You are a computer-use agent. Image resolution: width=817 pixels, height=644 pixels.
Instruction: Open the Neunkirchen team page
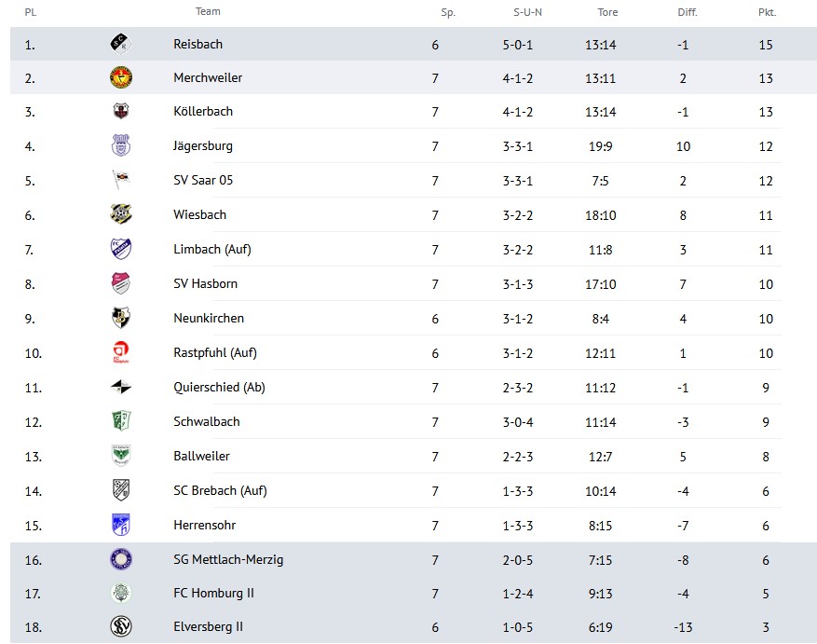coord(209,318)
